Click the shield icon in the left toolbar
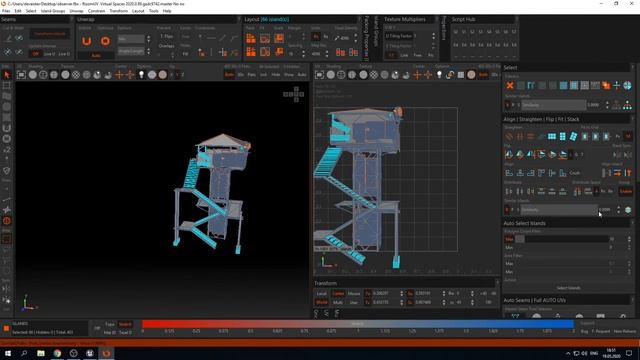This screenshot has width=640, height=360. click(x=7, y=171)
